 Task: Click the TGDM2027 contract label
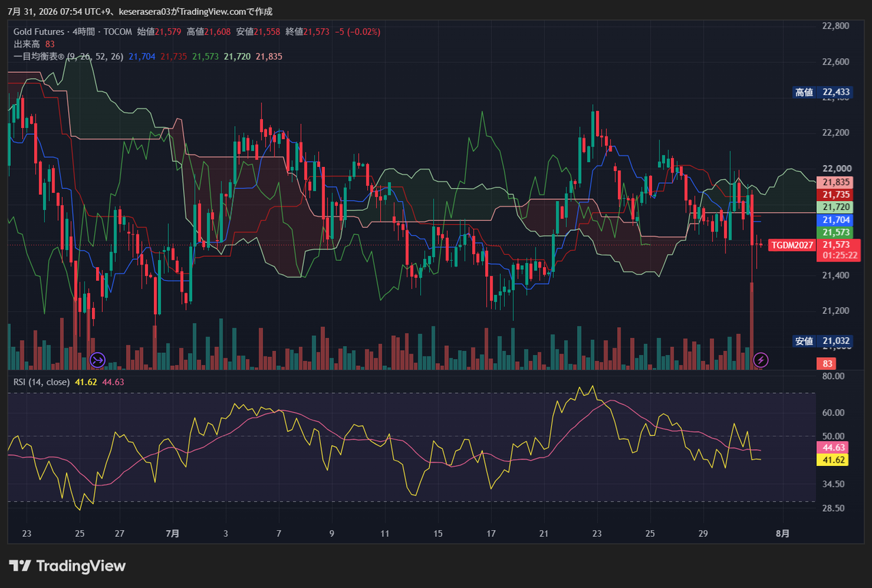click(792, 245)
